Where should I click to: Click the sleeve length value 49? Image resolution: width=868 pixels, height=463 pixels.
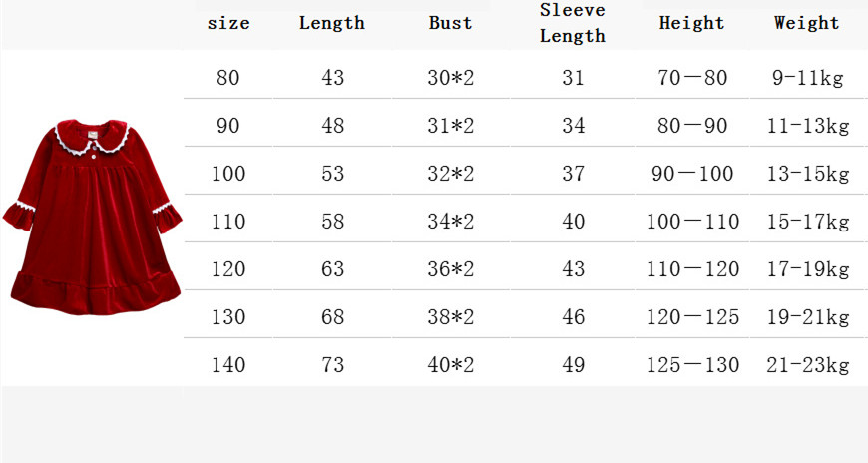573,365
